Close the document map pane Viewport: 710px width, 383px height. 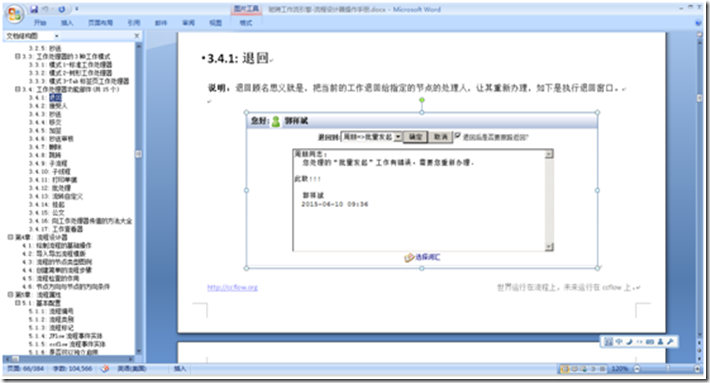tap(137, 36)
